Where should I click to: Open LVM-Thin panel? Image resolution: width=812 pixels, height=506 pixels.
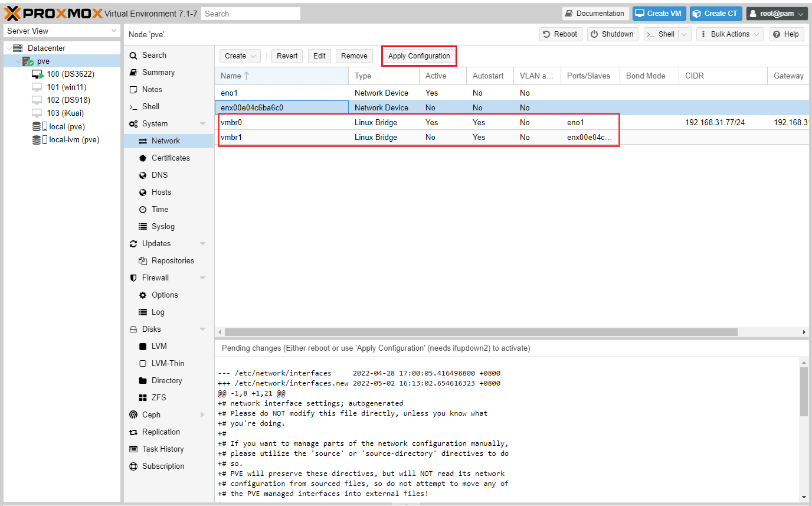[x=168, y=363]
